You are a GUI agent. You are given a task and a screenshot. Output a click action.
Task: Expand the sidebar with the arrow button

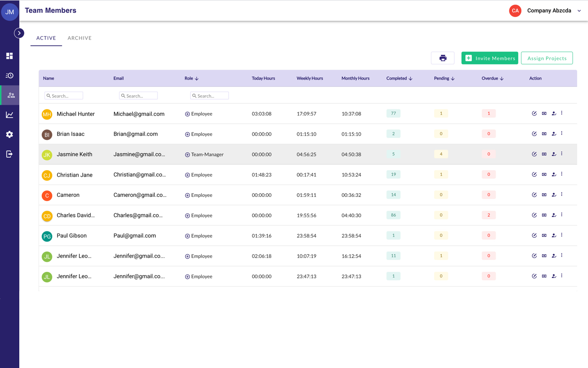19,33
